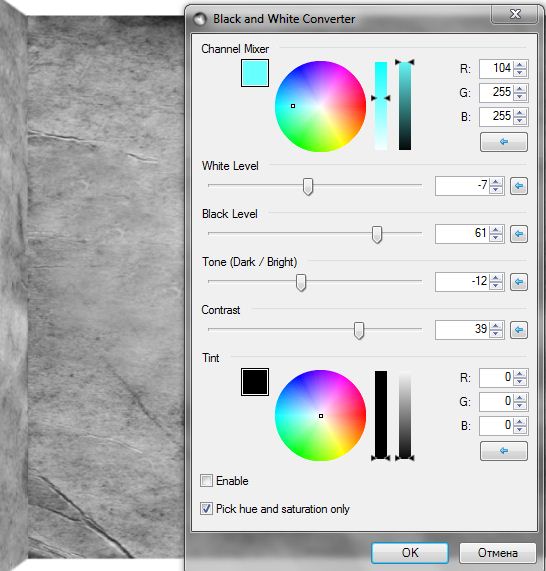
Task: Click the Black Level value field
Action: [462, 234]
